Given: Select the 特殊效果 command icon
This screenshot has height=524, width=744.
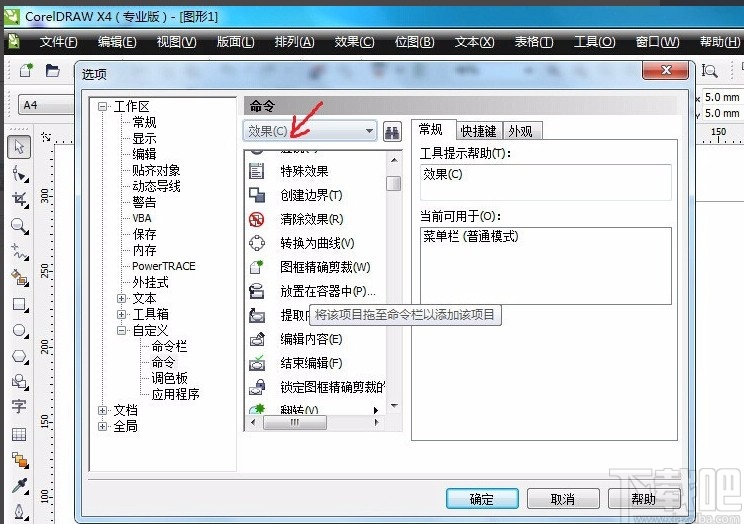Looking at the screenshot, I should [257, 171].
